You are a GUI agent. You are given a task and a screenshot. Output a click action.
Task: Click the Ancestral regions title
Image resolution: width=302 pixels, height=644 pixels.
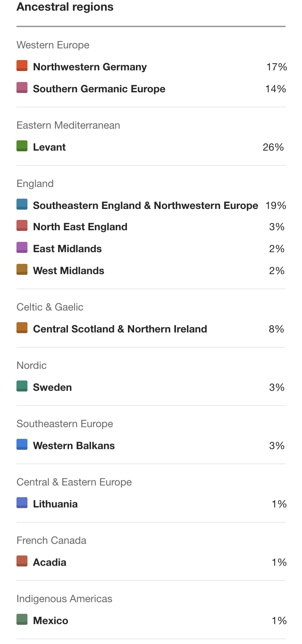tap(65, 7)
